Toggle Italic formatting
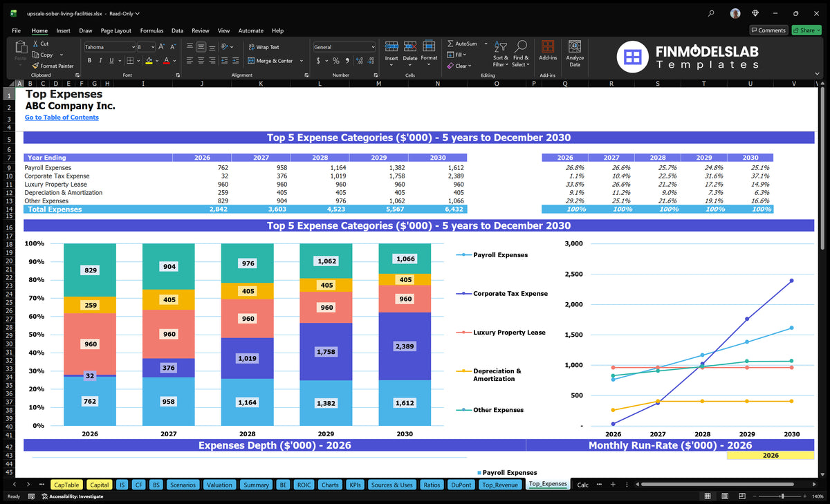 coord(100,61)
